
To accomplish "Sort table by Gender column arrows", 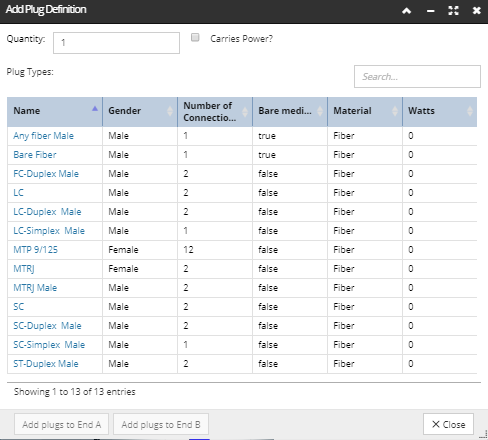I will coord(170,111).
